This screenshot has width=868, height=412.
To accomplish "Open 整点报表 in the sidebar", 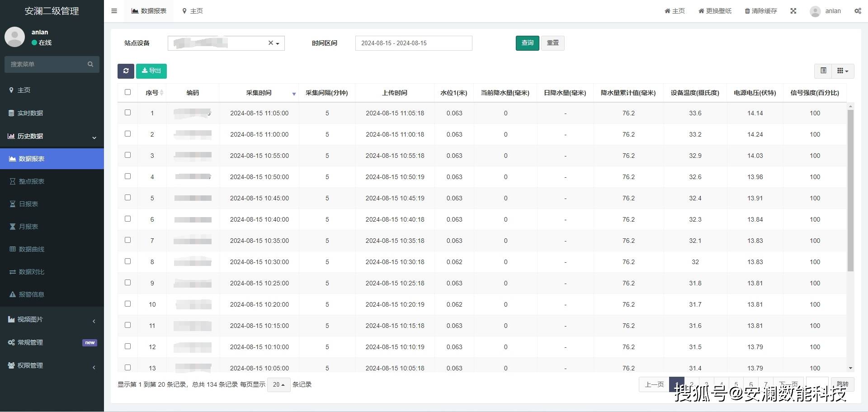I will click(52, 181).
